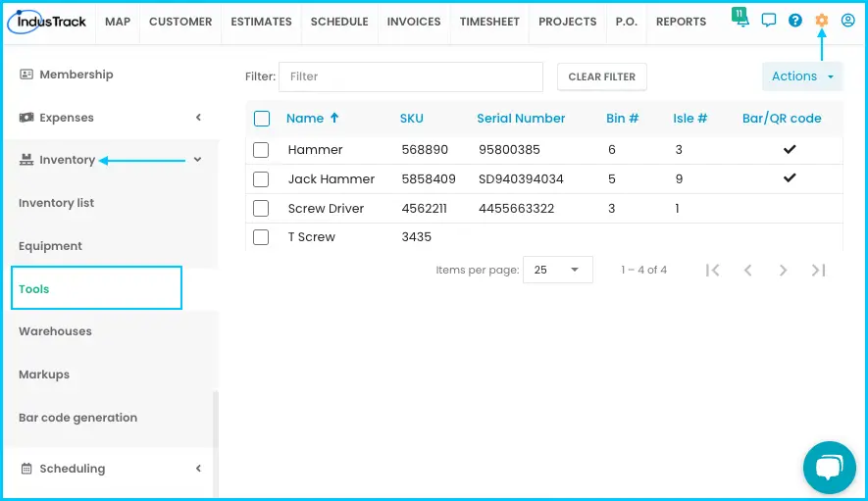Image resolution: width=868 pixels, height=501 pixels.
Task: Open the orange settings gear icon
Action: click(x=822, y=21)
